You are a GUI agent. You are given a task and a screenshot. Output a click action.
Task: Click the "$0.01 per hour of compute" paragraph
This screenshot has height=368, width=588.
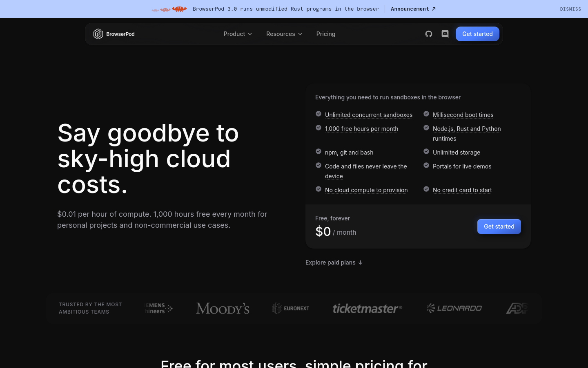162,220
